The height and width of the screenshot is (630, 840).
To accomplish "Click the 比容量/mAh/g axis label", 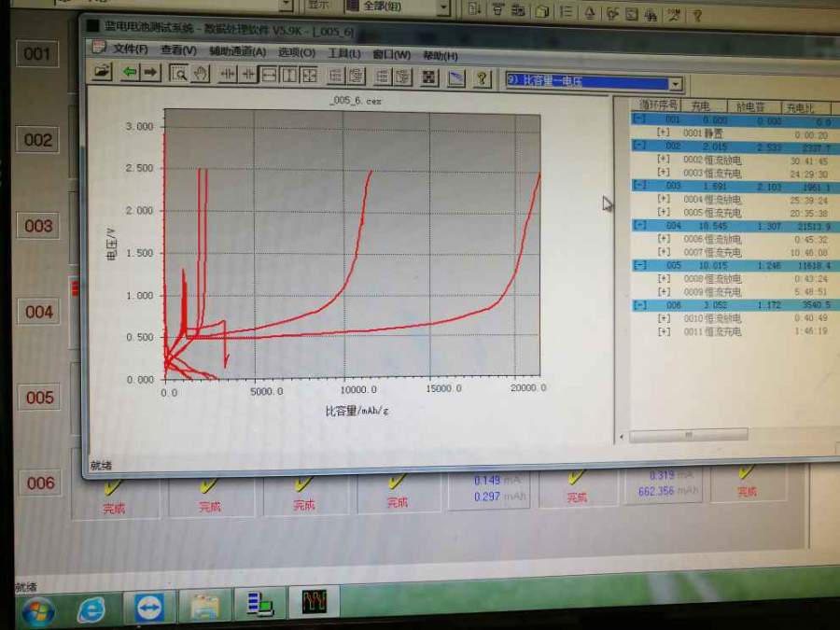I will pos(357,411).
